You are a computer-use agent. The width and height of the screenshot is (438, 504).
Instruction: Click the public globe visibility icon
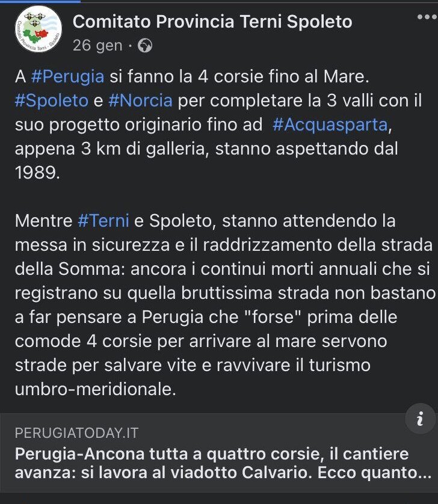(x=145, y=46)
